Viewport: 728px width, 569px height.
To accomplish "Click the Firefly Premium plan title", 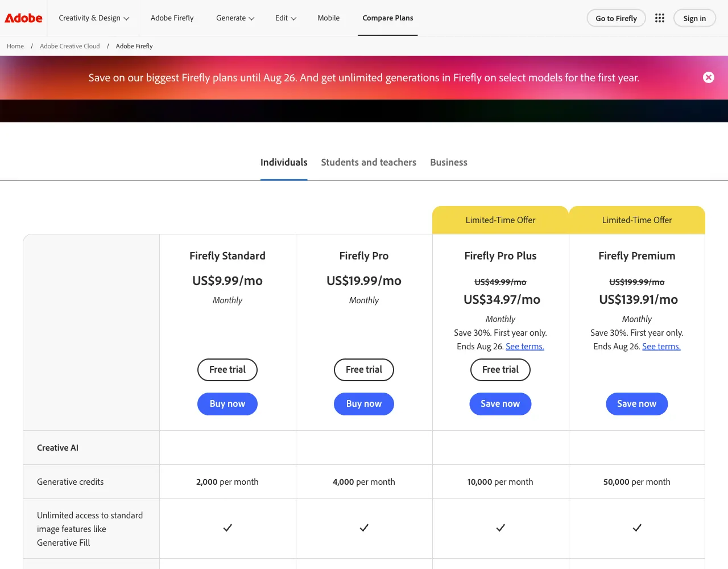I will tap(637, 256).
